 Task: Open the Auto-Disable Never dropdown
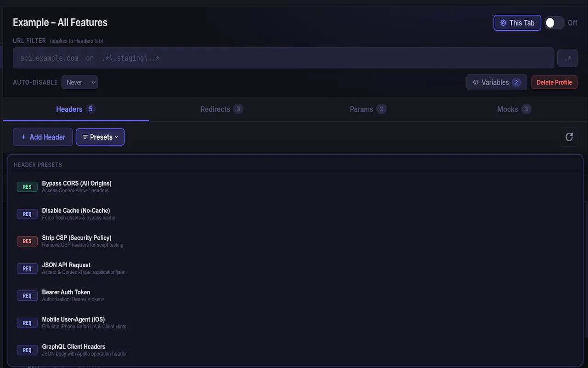tap(79, 82)
